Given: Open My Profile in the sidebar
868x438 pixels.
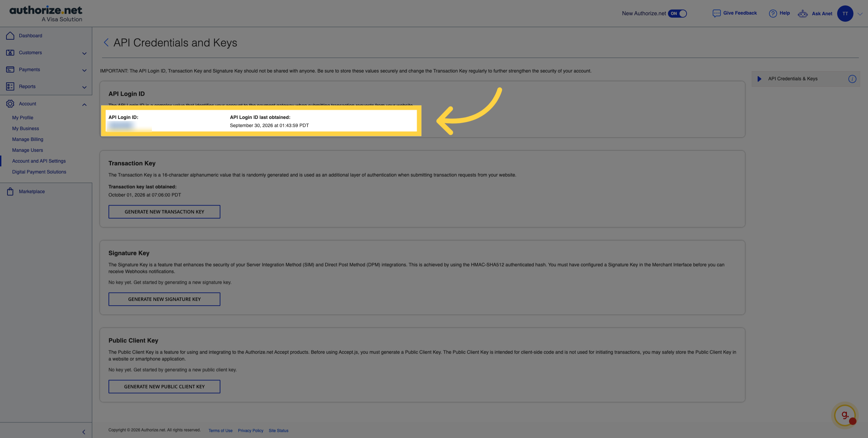Looking at the screenshot, I should pos(23,118).
